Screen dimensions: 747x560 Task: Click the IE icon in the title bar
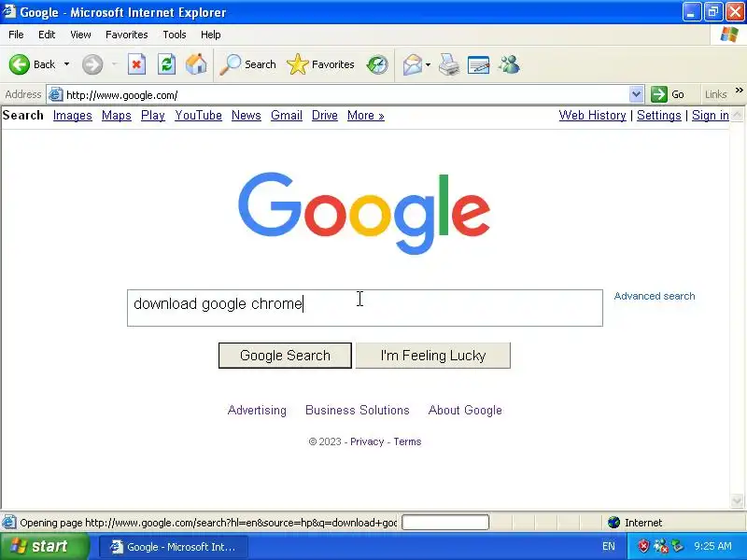pyautogui.click(x=9, y=11)
